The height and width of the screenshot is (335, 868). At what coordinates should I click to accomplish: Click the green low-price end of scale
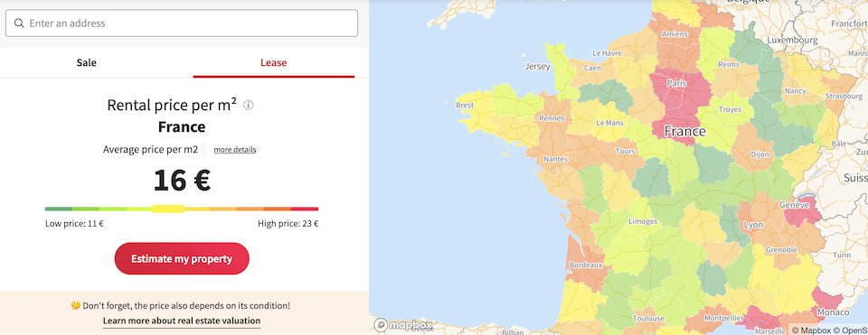[x=59, y=209]
